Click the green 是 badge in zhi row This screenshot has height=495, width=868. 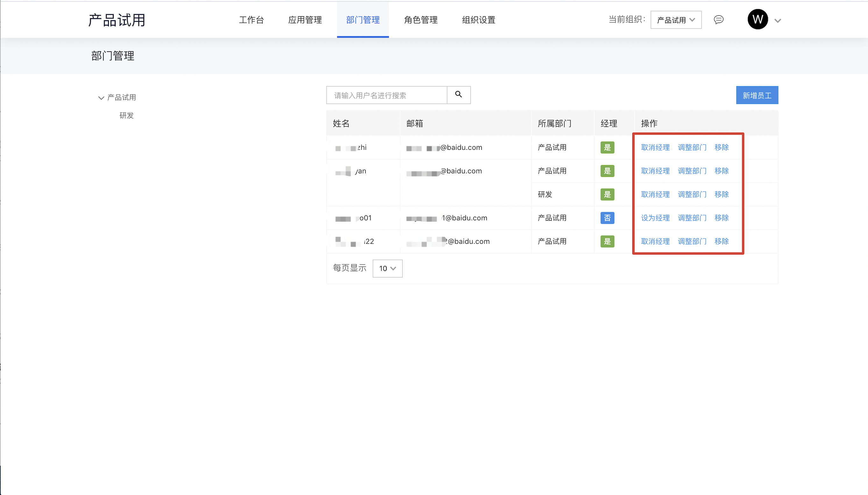(607, 148)
